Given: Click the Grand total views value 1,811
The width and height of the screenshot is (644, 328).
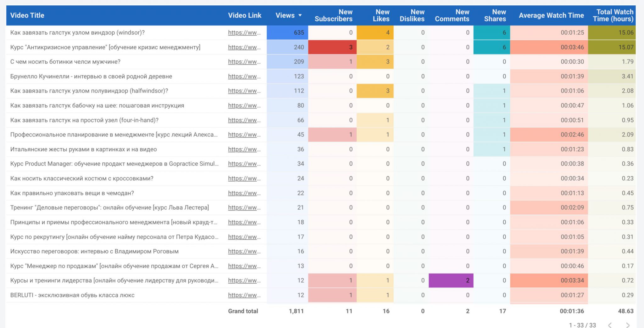Looking at the screenshot, I should pos(296,311).
